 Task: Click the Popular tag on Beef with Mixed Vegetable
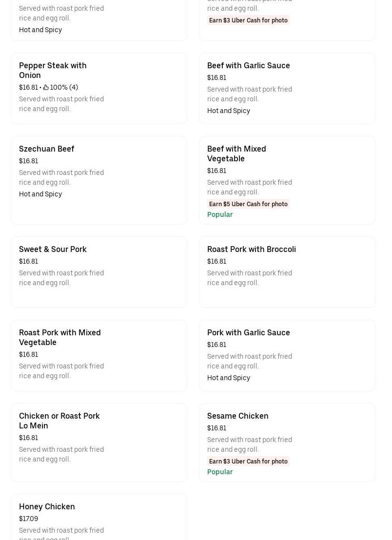pyautogui.click(x=220, y=215)
